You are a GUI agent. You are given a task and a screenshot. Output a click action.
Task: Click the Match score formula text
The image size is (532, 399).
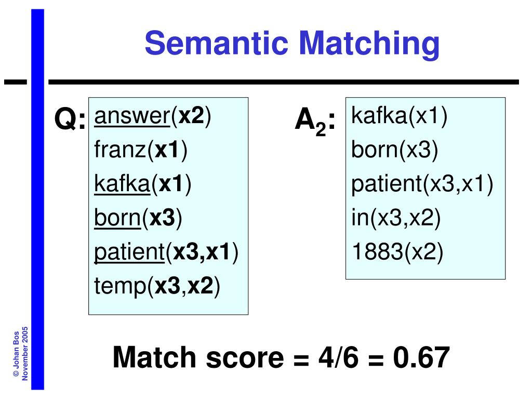281,357
